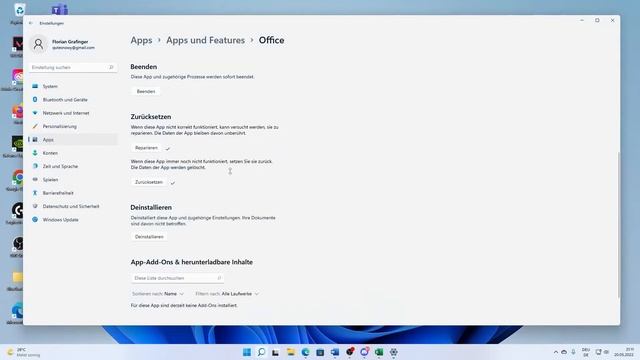Open Barrierefreiheit settings
The image size is (640, 360).
click(x=73, y=193)
